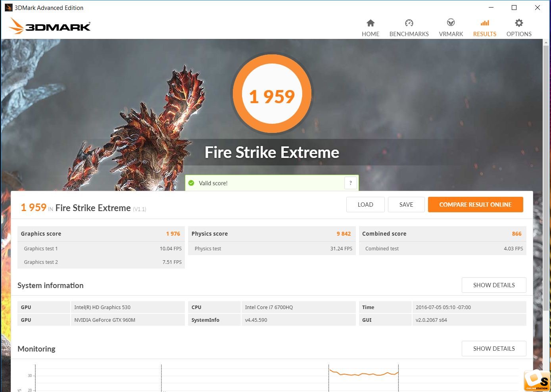Click the Physics score value 9 842
The image size is (551, 392).
344,234
